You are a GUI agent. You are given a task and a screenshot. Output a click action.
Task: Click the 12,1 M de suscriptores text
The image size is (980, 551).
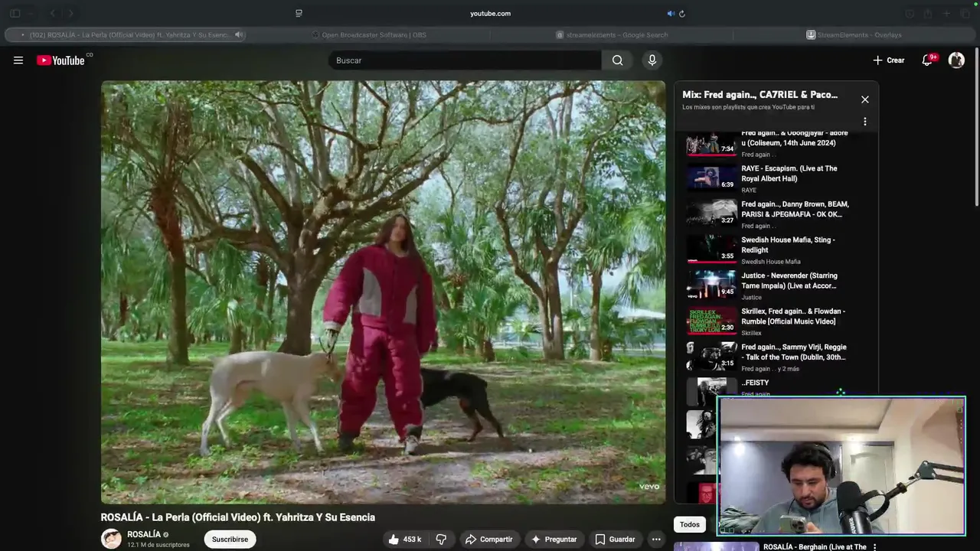coord(158,545)
